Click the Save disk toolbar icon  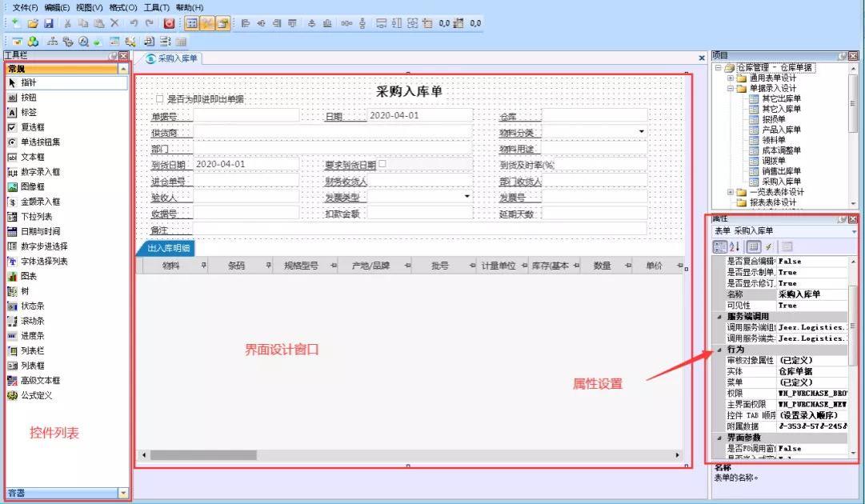[49, 23]
